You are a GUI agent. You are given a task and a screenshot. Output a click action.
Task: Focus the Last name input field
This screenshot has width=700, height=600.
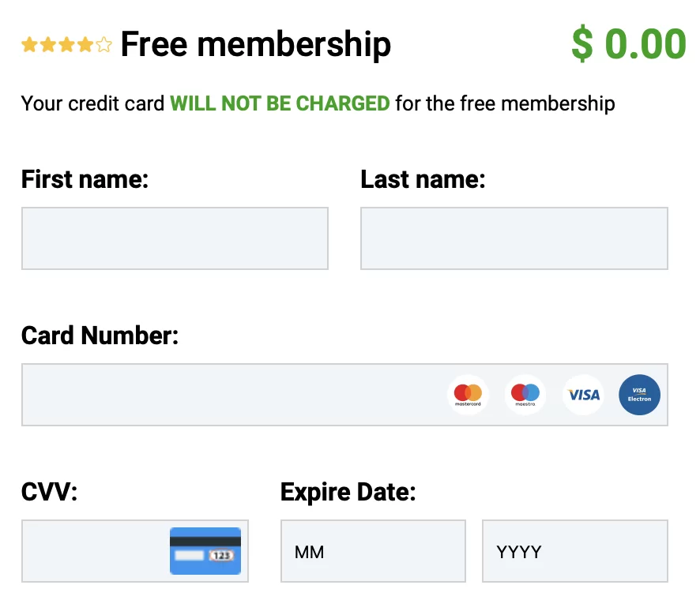(x=514, y=238)
